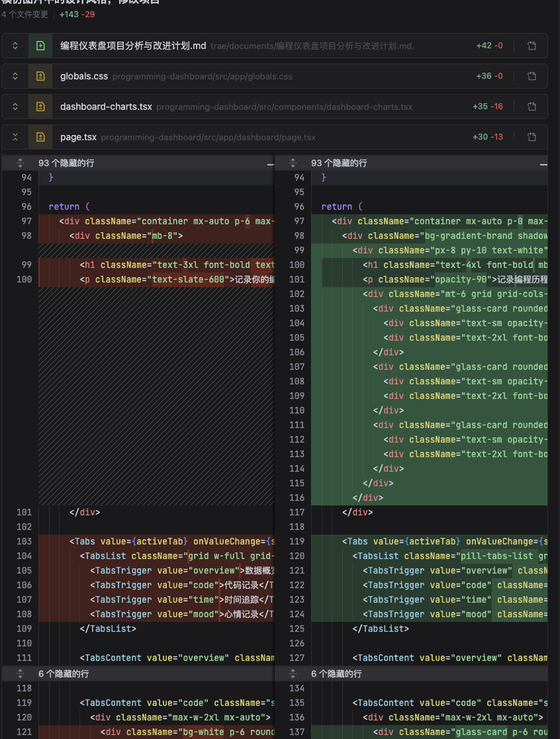Click added line with bg-gradient-brand class
560x739 pixels.
429,236
